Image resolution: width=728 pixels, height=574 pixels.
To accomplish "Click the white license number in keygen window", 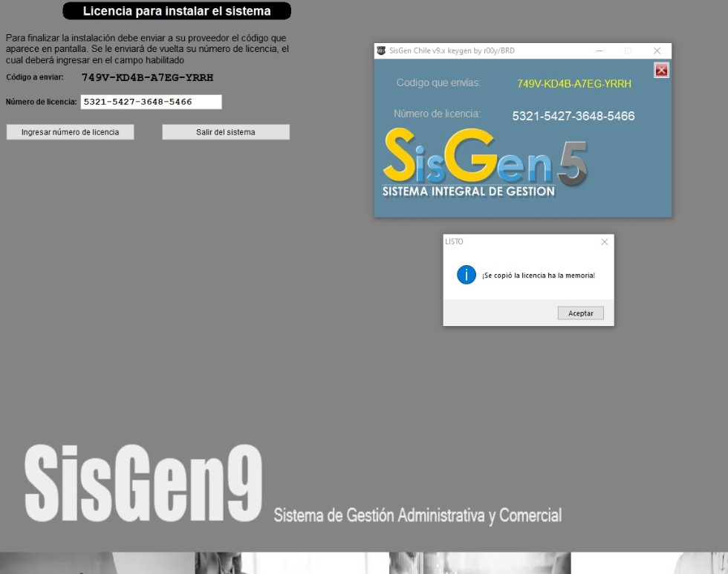I will point(573,116).
